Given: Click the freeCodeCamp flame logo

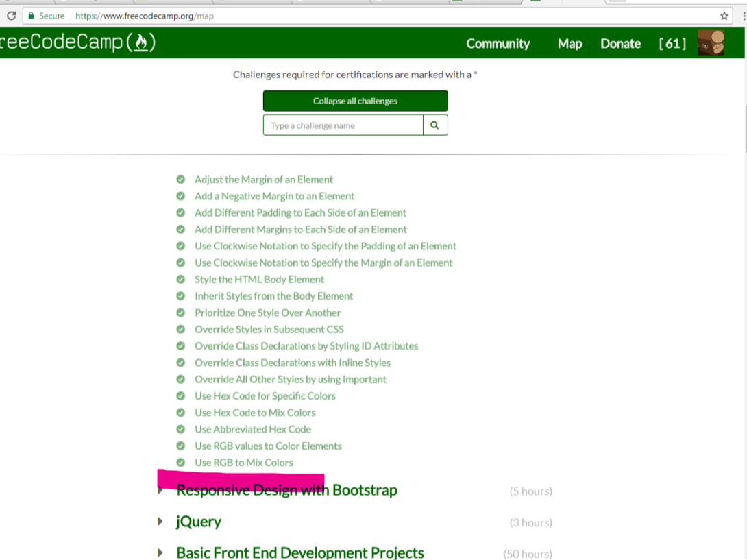Looking at the screenshot, I should click(x=141, y=42).
